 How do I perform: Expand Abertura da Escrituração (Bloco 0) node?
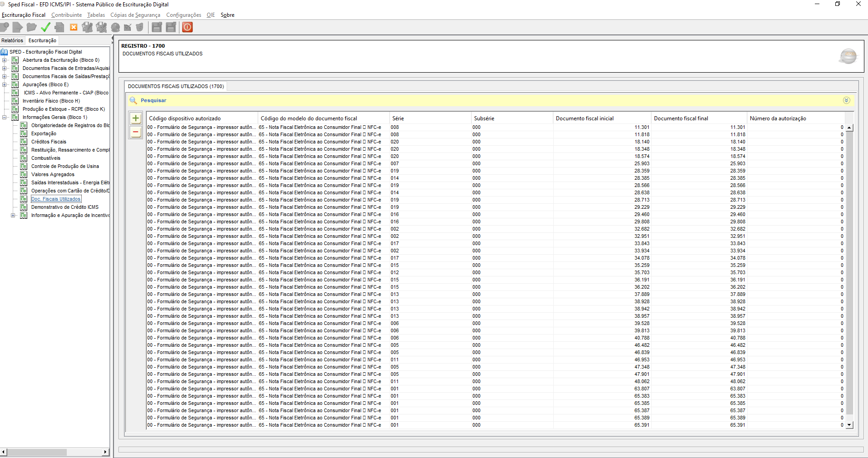[x=5, y=60]
